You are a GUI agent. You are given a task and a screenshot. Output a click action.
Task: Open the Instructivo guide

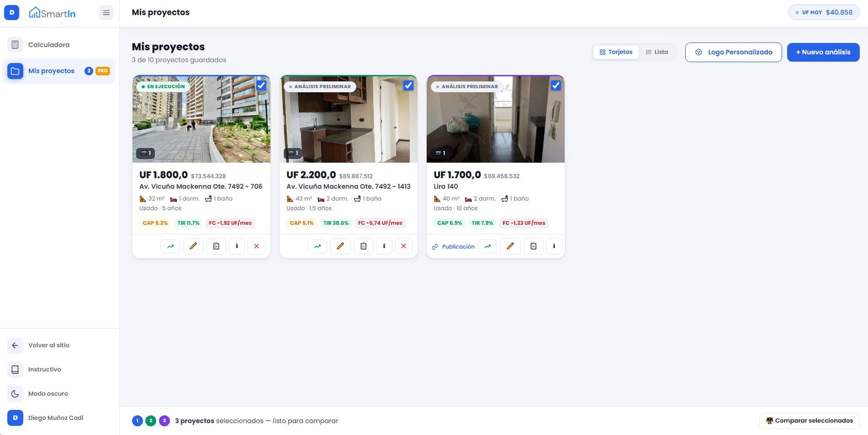pyautogui.click(x=59, y=370)
